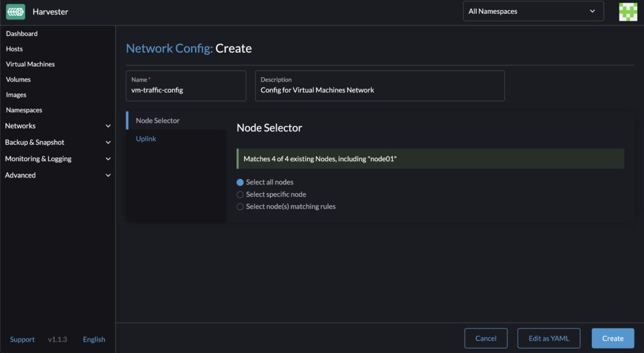Choose 'Select specific node' radio option
This screenshot has height=353, width=644.
coord(240,194)
